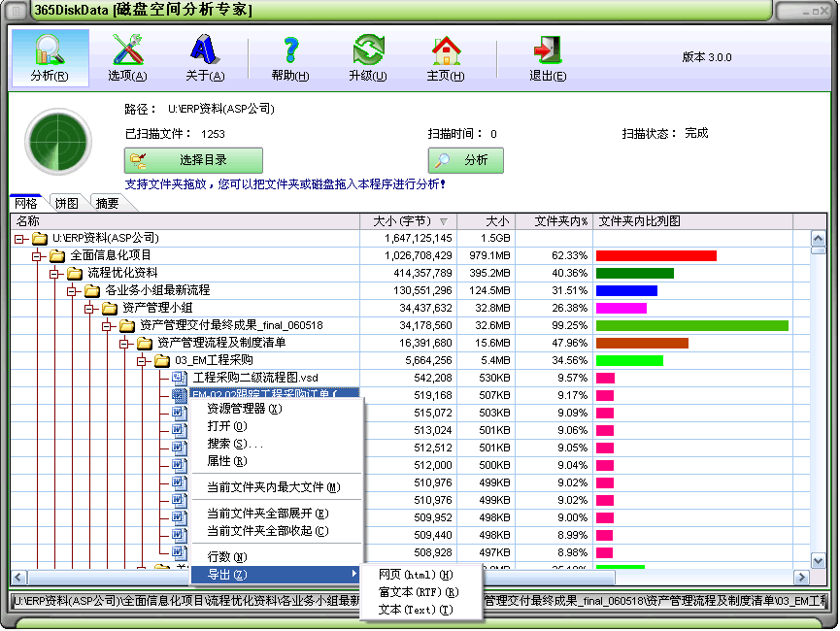The width and height of the screenshot is (840, 631).
Task: Switch to the 饼图 pie chart tab
Action: (x=66, y=203)
